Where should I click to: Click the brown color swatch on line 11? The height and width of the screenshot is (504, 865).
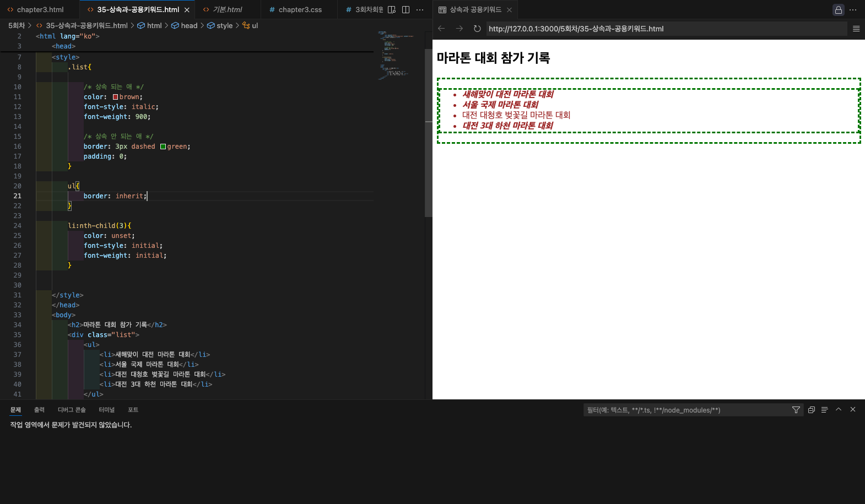(116, 97)
